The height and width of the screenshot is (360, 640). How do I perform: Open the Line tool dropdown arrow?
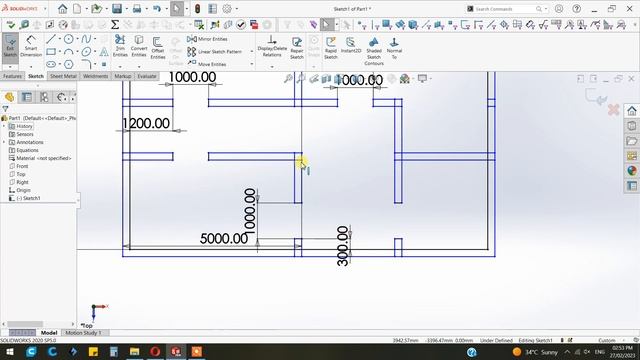coord(60,39)
